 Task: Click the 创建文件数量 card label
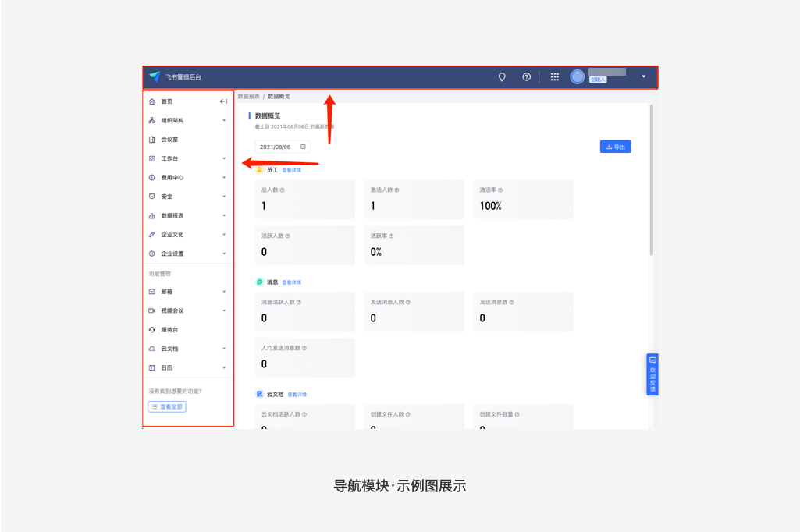[x=496, y=414]
